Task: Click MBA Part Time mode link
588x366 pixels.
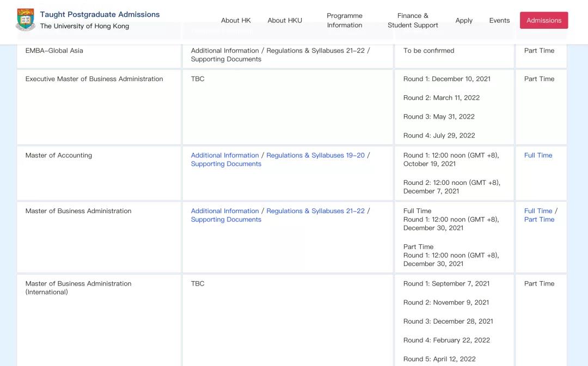Action: (x=539, y=220)
